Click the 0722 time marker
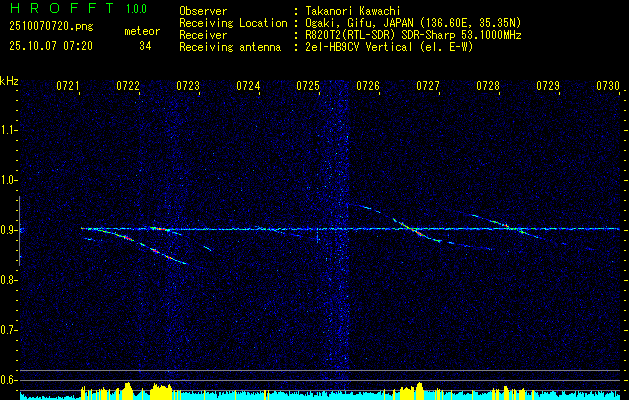This screenshot has height=400, width=629. pos(128,86)
